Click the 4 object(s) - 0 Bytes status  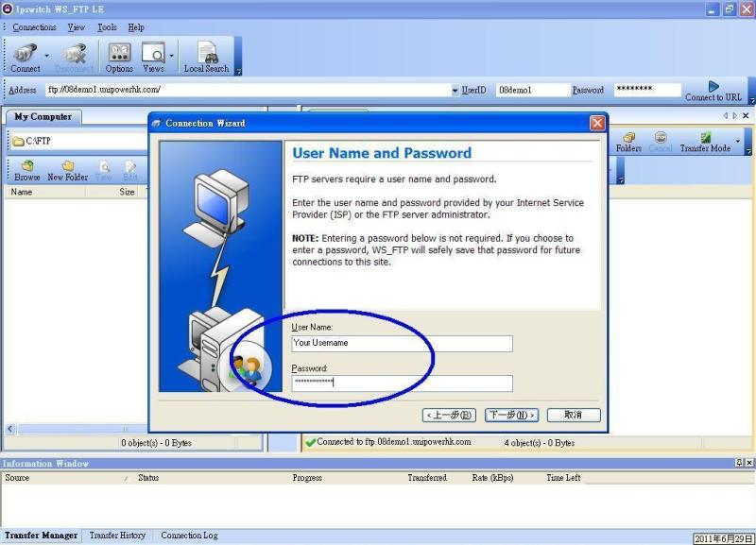click(x=540, y=443)
